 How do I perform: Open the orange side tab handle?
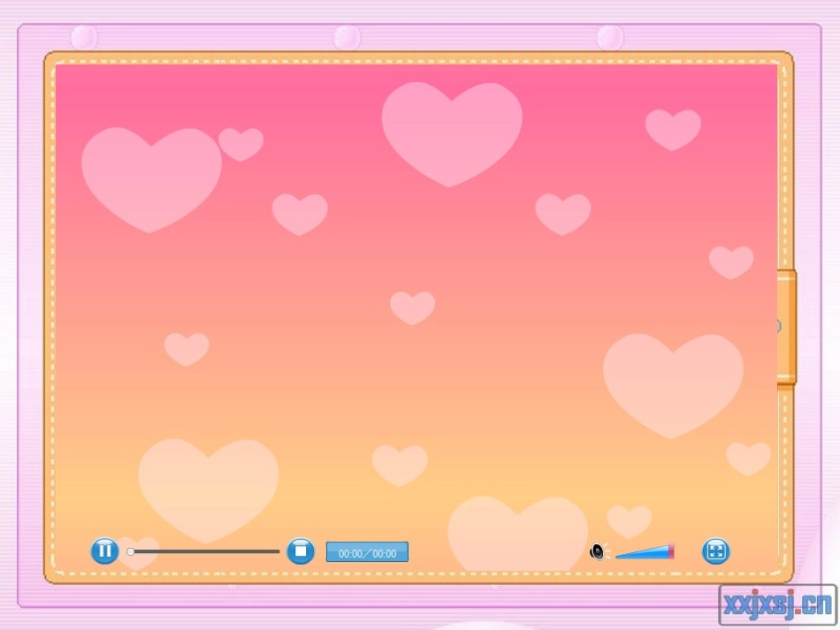[786, 327]
